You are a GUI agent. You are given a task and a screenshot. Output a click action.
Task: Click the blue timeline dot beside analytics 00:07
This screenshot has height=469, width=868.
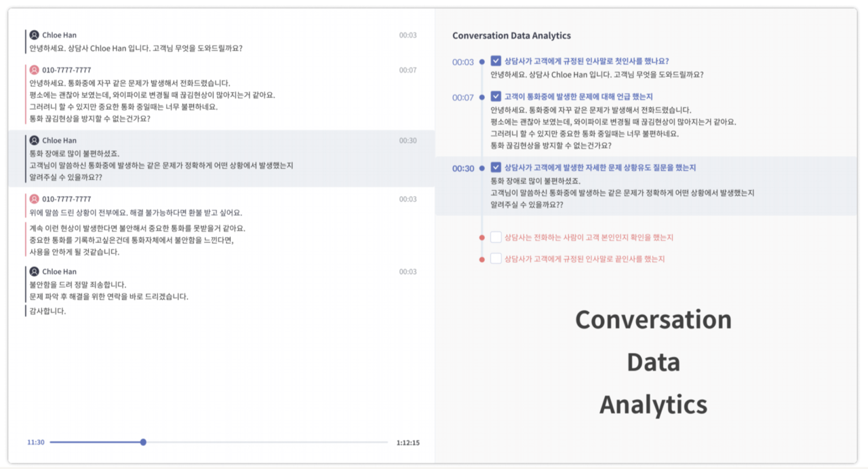482,97
